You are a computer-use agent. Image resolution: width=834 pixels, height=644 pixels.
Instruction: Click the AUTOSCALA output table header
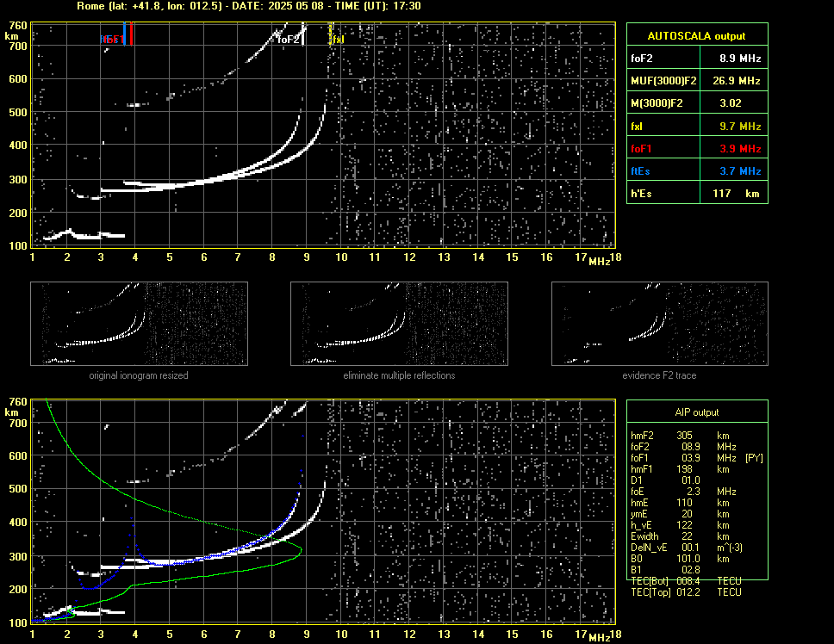[697, 35]
